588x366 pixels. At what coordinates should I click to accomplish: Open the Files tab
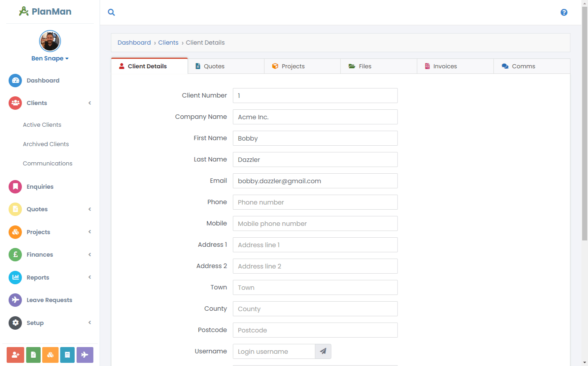coord(379,66)
